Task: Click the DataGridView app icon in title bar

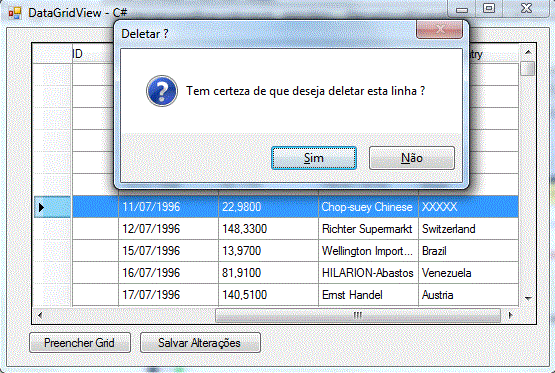Action: coord(15,13)
